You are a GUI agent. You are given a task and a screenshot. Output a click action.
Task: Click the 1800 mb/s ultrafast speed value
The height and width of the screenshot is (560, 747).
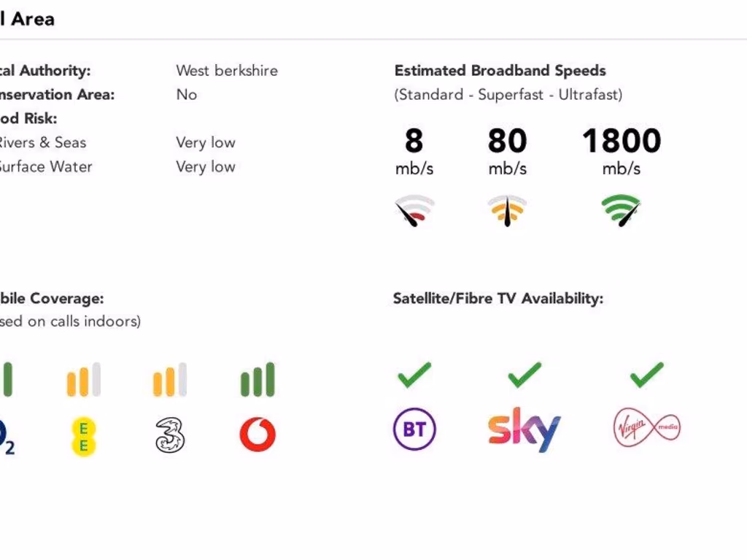pyautogui.click(x=621, y=141)
